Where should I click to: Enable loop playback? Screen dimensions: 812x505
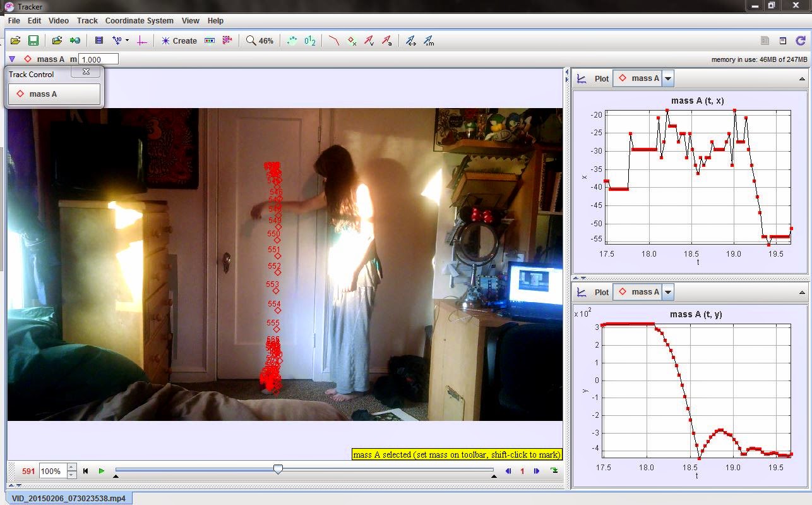[x=554, y=471]
